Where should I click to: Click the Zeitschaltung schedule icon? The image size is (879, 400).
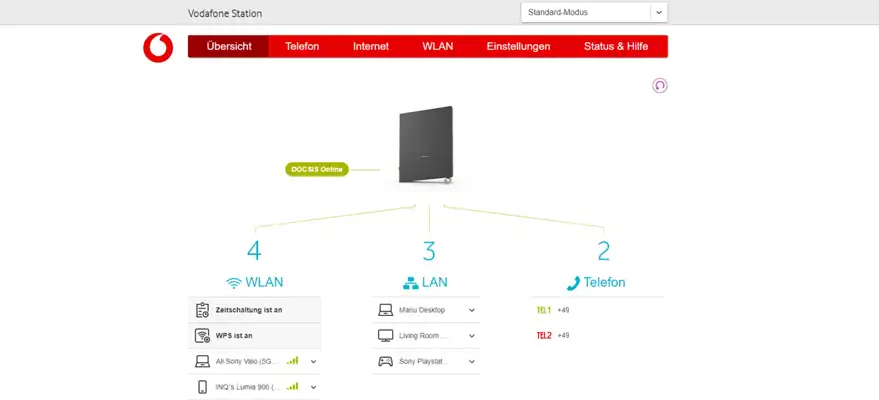(x=202, y=310)
